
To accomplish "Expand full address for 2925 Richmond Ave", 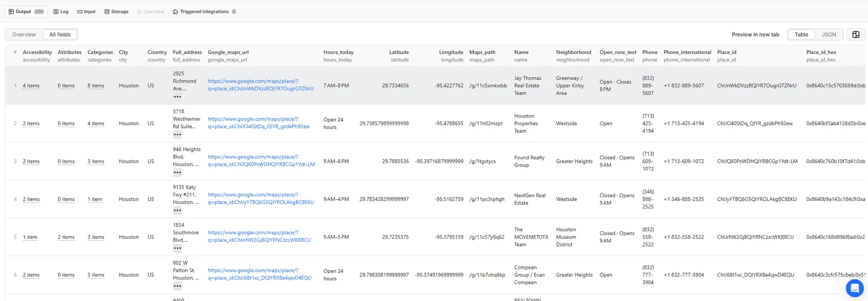I will point(177,97).
